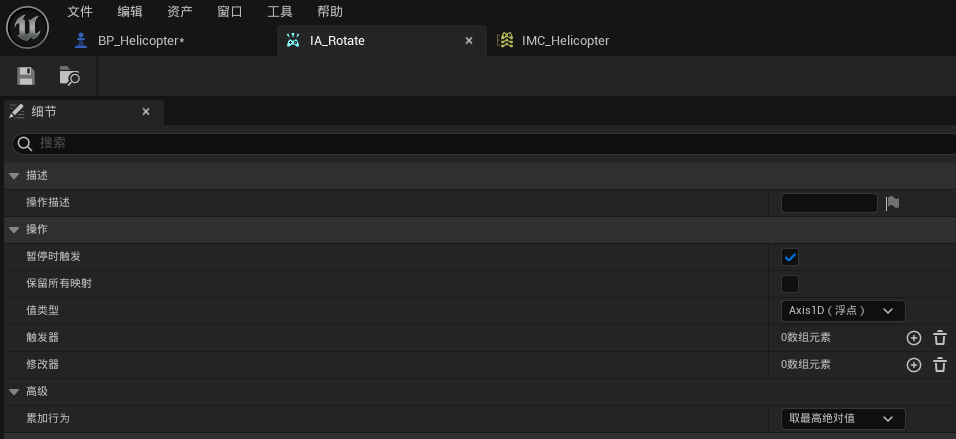Close the IA_Rotate tab

pos(469,41)
